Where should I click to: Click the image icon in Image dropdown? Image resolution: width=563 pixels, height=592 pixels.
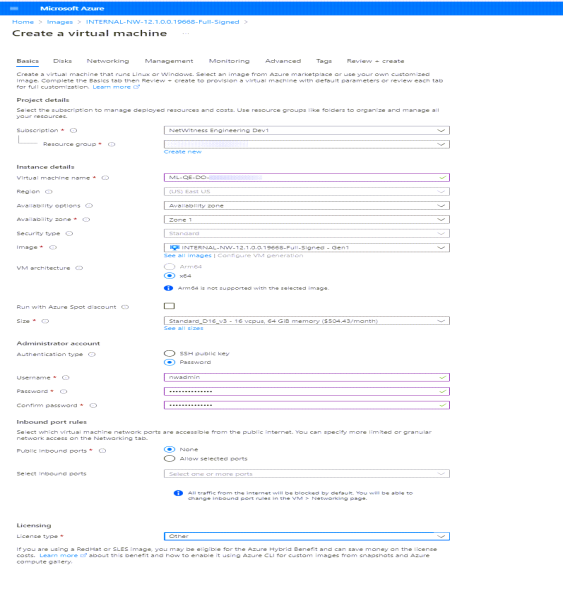174,248
